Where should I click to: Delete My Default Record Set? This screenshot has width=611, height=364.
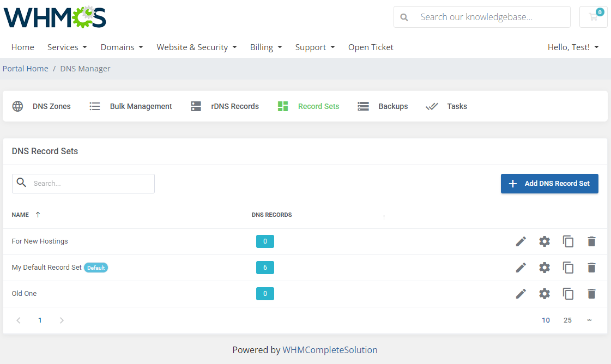tap(591, 268)
